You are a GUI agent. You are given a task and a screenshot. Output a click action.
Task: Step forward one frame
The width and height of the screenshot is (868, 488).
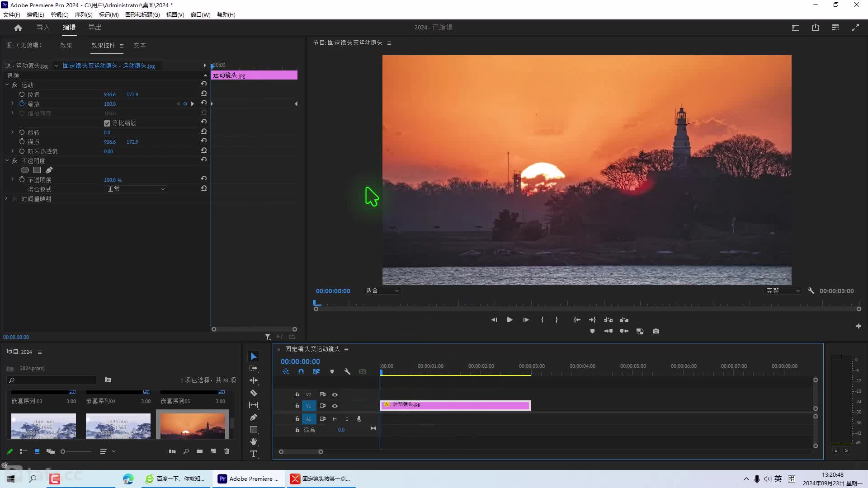coord(526,319)
